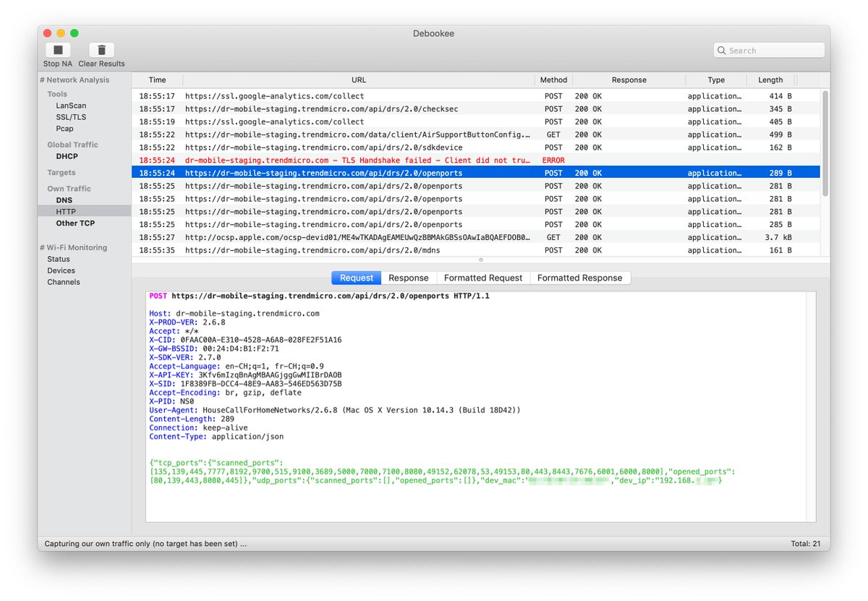Click the Host header line
The image size is (868, 601).
click(234, 314)
